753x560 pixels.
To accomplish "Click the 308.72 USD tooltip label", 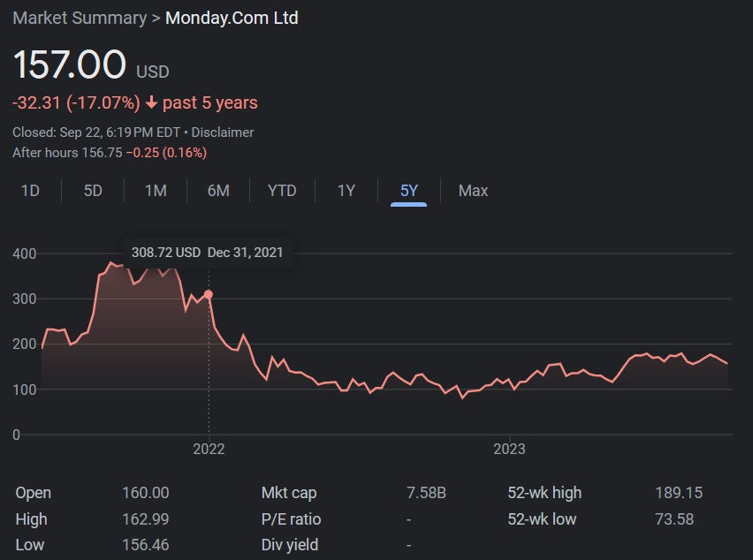I will [x=166, y=253].
